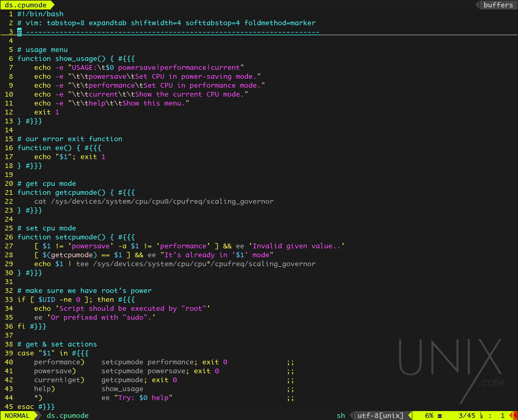Click the 'help)' case pattern on line 43

(x=45, y=388)
